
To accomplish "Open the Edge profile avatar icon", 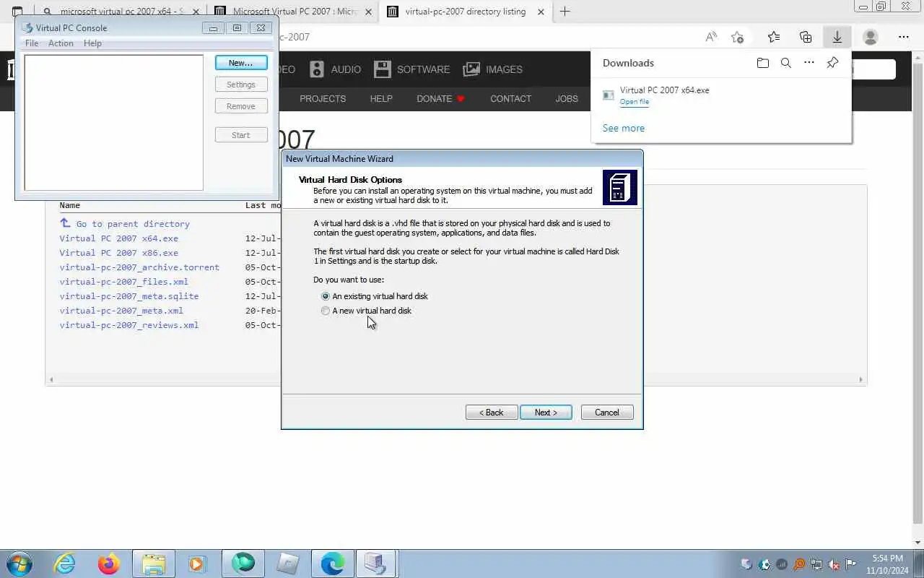I will [871, 37].
